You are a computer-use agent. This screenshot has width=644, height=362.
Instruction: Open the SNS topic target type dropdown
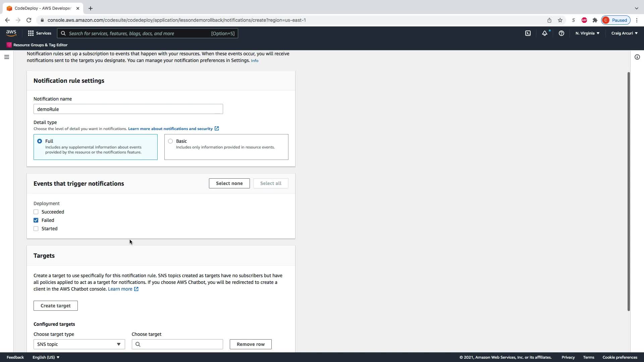(79, 344)
